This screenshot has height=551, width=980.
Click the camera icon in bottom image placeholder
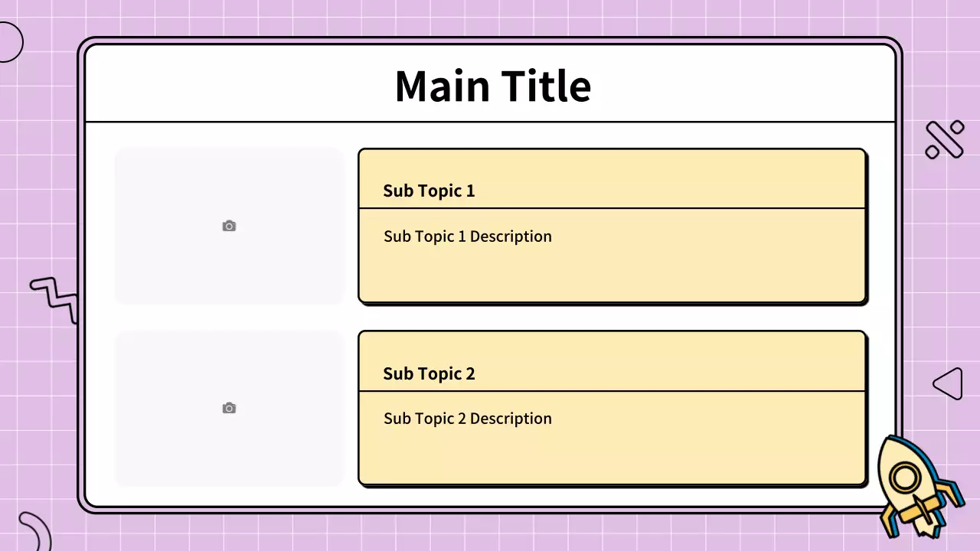coord(229,408)
